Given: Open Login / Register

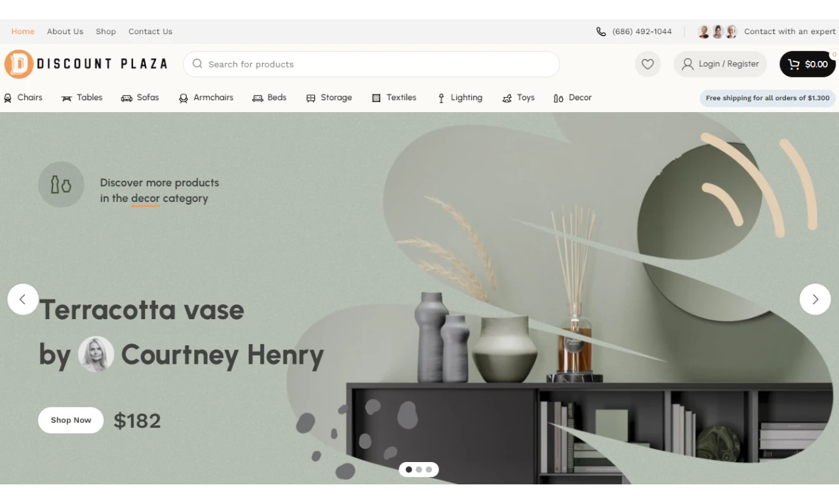Looking at the screenshot, I should [x=720, y=64].
